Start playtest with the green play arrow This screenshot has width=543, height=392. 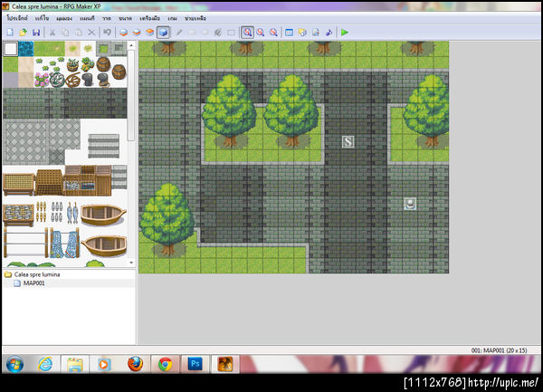pyautogui.click(x=345, y=33)
